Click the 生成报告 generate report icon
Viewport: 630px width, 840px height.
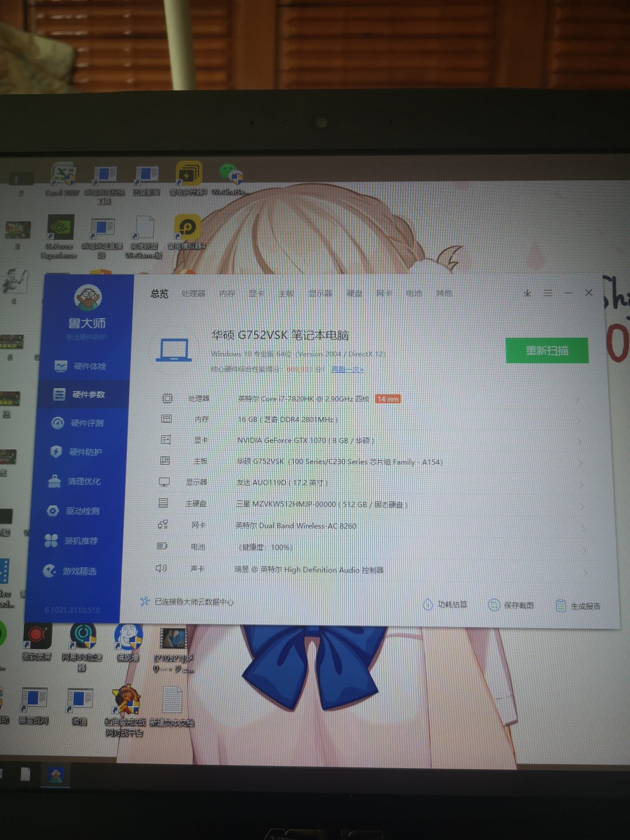[x=560, y=606]
